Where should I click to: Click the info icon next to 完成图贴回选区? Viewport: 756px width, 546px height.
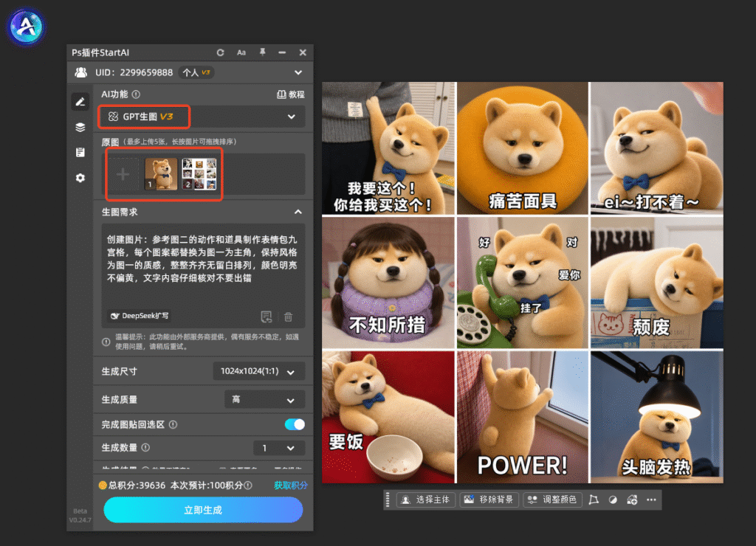pos(173,424)
